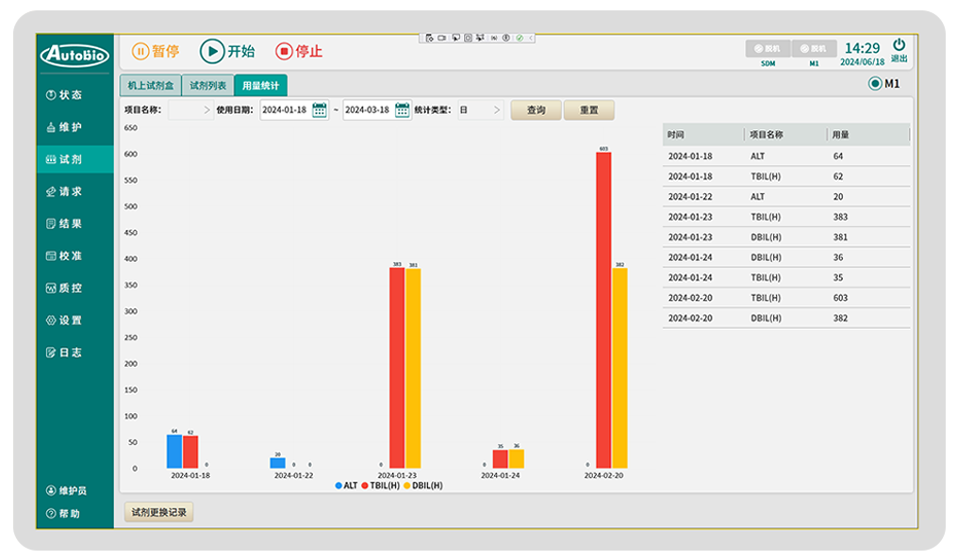This screenshot has height=560, width=957.
Task: Expand the 统计类型 dropdown
Action: (481, 110)
